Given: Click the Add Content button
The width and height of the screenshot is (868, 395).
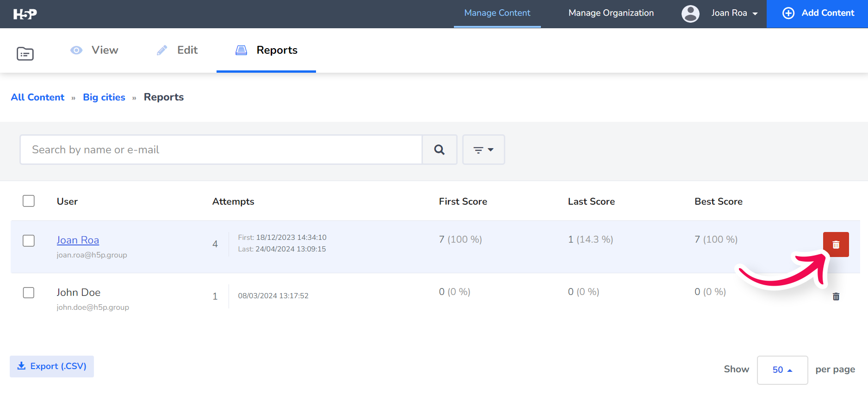Looking at the screenshot, I should tap(818, 13).
